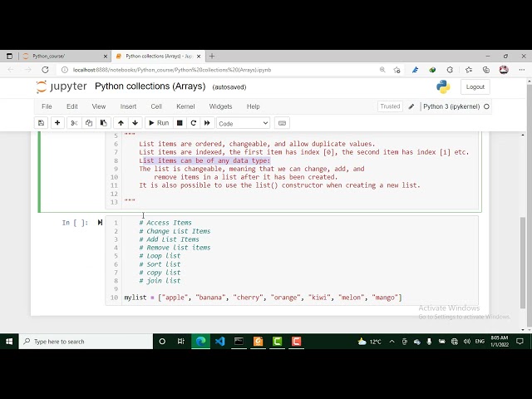The image size is (532, 399).
Task: Run this cell icon beside In [ ]
Action: click(100, 223)
